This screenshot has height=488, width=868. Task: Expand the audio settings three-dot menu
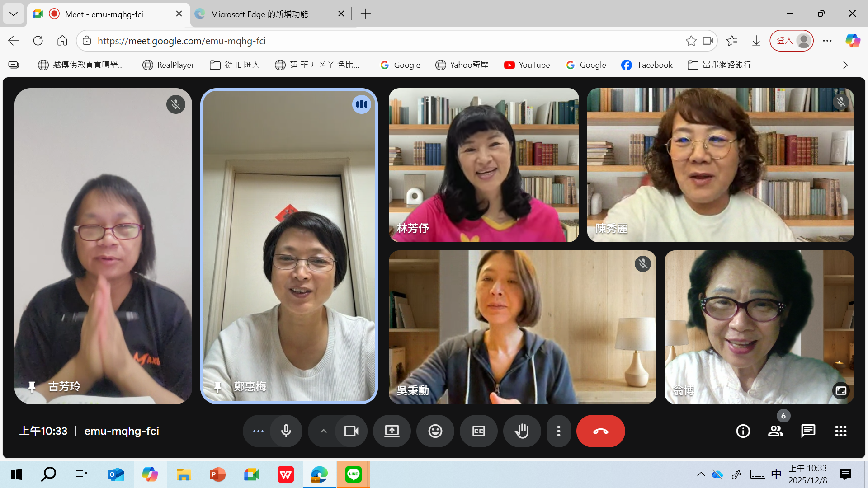pyautogui.click(x=258, y=431)
